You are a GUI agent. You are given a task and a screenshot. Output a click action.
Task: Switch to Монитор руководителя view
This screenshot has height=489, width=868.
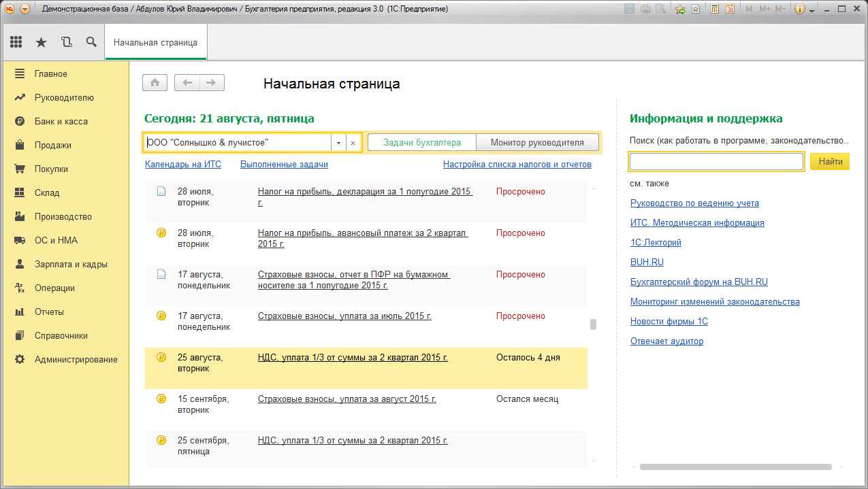tap(537, 142)
